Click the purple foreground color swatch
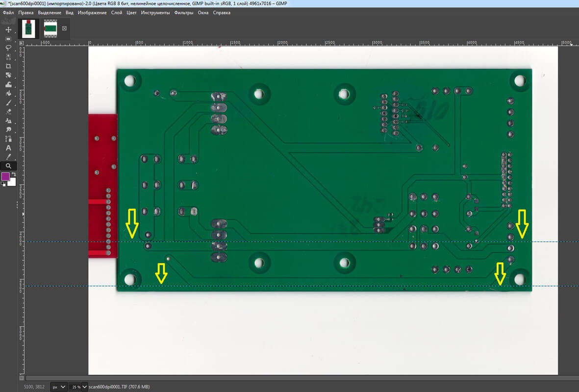579x392 pixels. click(6, 176)
